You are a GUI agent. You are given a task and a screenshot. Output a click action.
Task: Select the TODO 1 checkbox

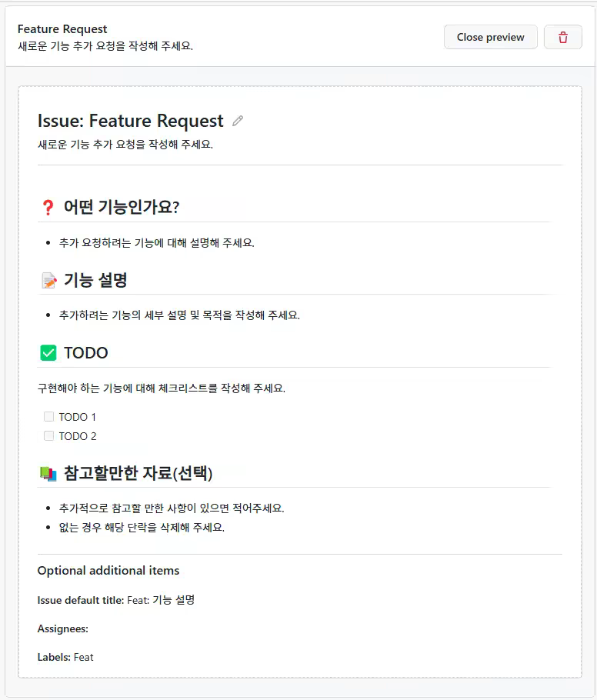[x=48, y=416]
